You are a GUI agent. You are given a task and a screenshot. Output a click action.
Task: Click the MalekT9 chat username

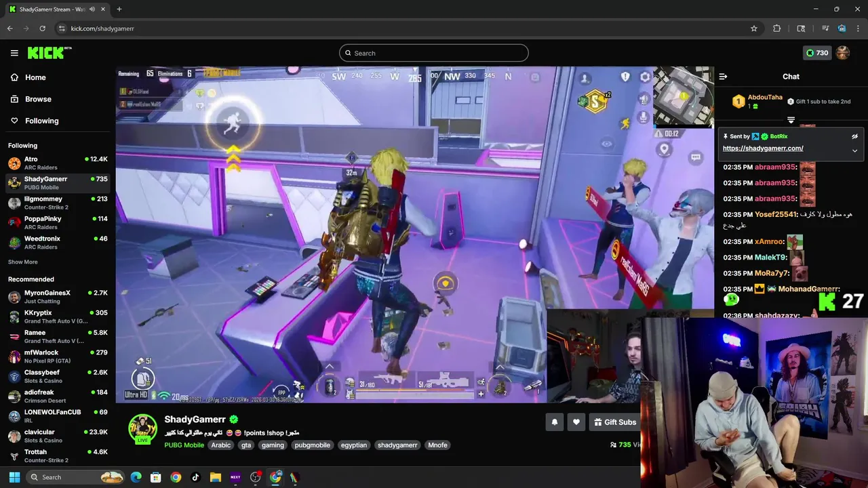click(771, 258)
